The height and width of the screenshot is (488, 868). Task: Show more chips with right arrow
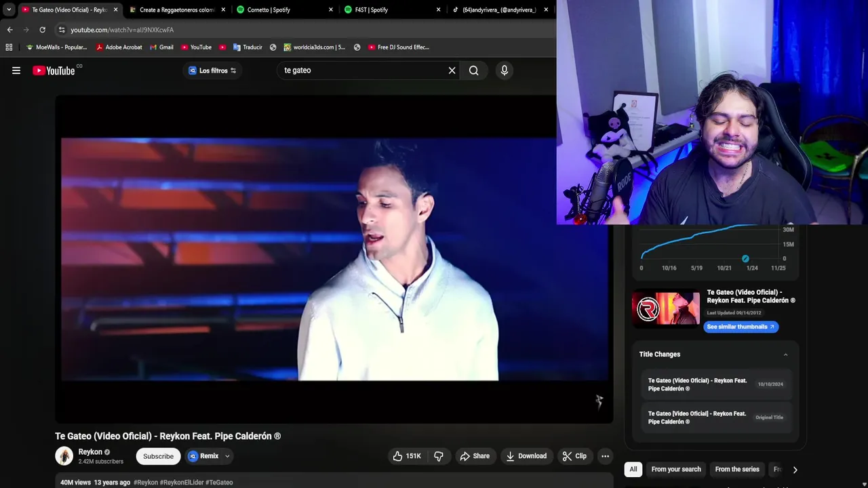(795, 469)
